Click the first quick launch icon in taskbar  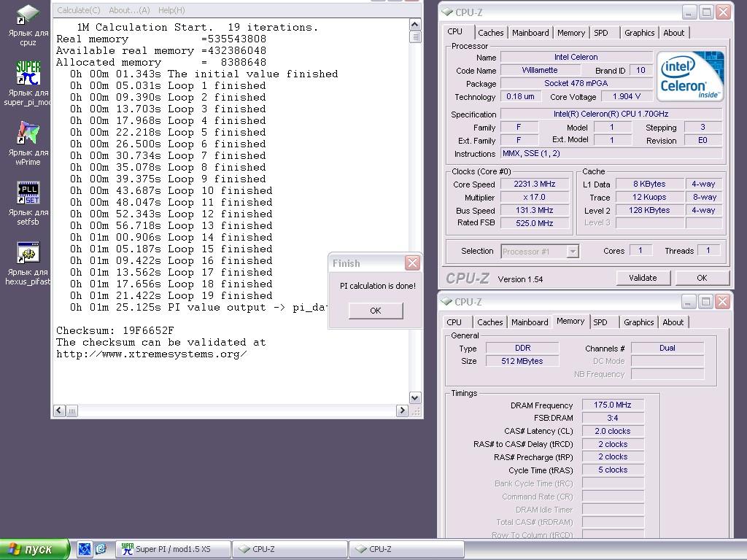(x=85, y=549)
